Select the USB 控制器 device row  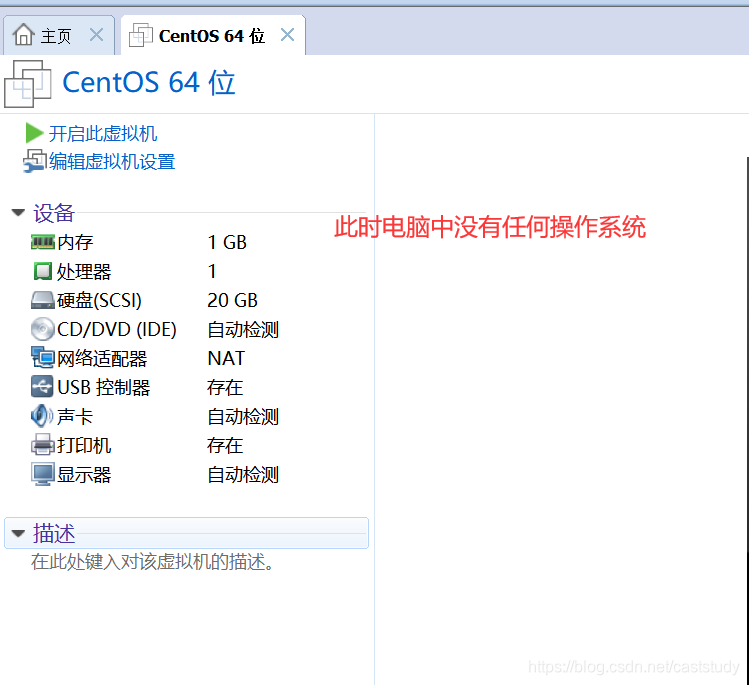click(x=155, y=387)
